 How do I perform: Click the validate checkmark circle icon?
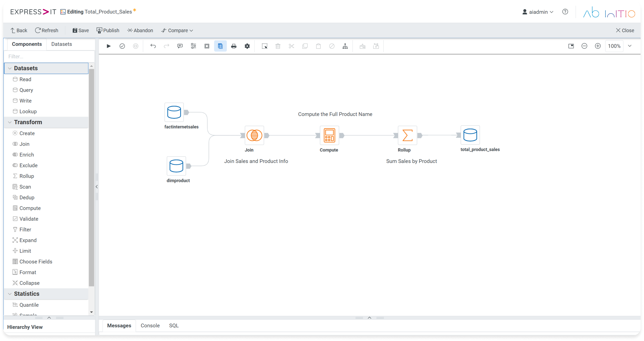tap(122, 46)
